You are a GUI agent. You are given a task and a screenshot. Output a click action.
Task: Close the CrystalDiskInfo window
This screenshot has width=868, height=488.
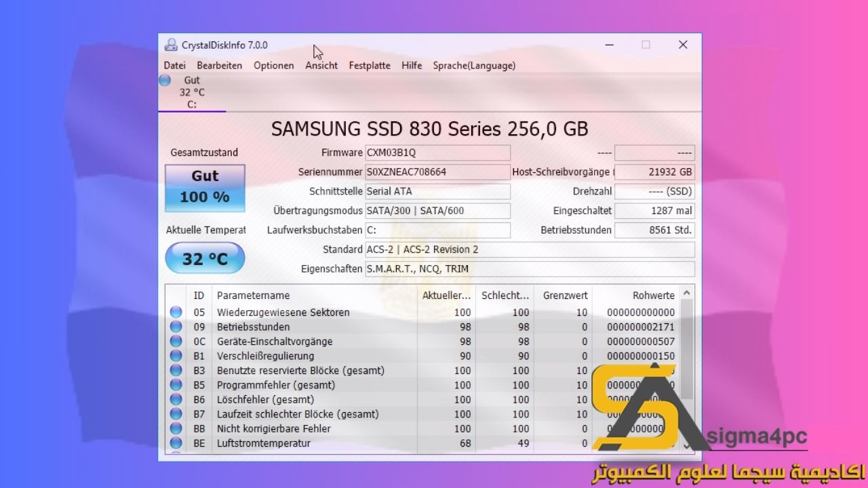pyautogui.click(x=683, y=45)
